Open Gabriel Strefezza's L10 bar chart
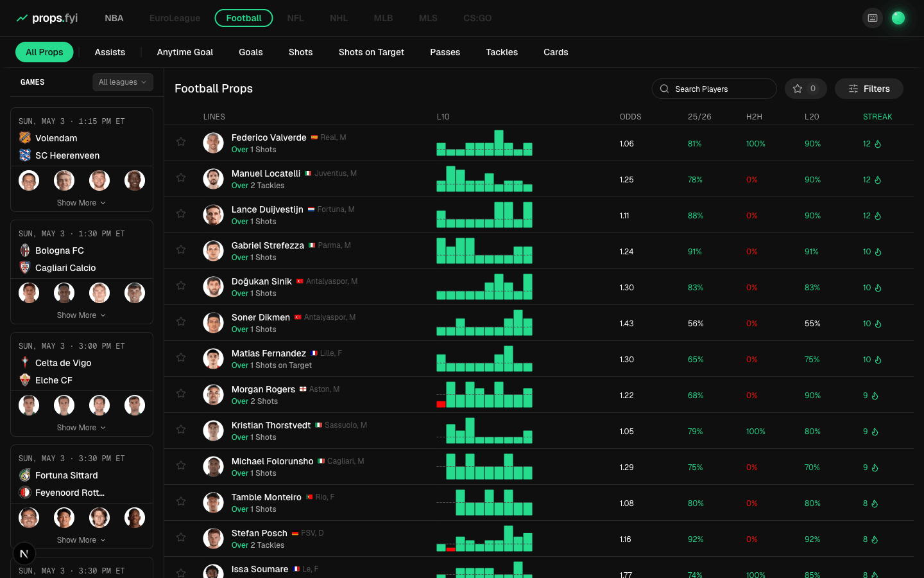The image size is (924, 578). pyautogui.click(x=484, y=251)
